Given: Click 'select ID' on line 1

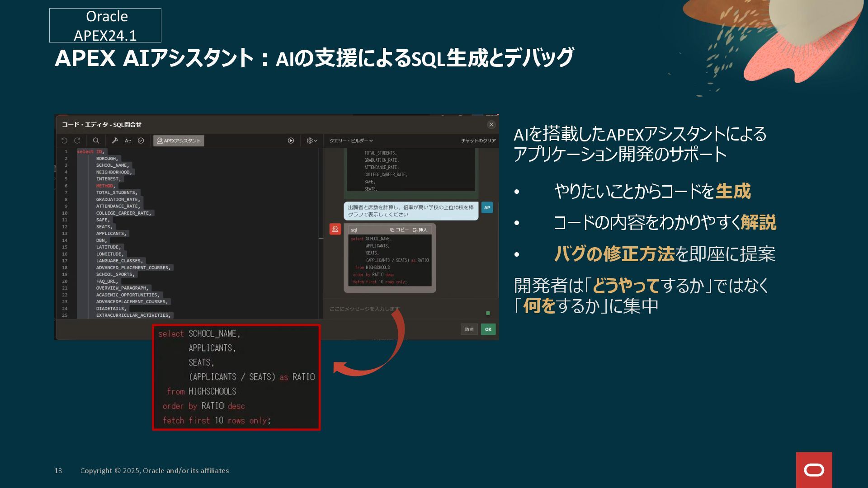Looking at the screenshot, I should (x=90, y=152).
